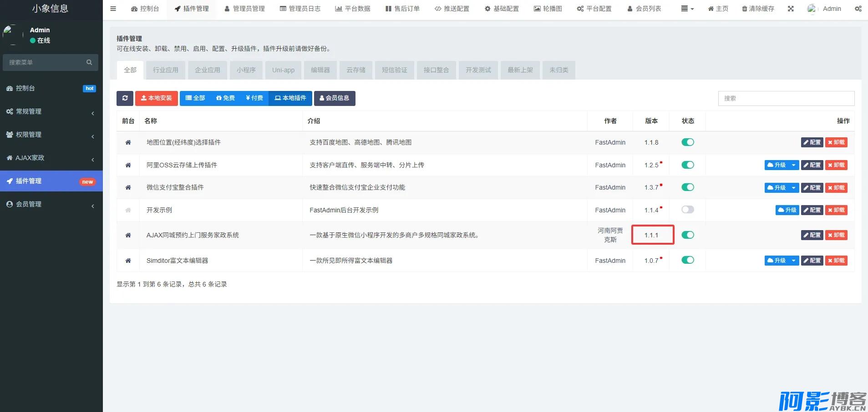
Task: Click 卸载 for Simditor富文本编辑器
Action: pos(836,261)
